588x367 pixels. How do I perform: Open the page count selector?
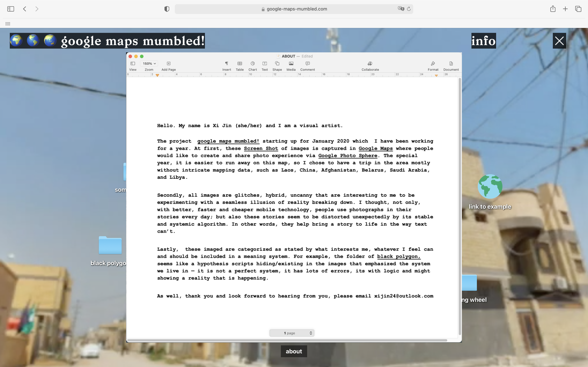click(292, 333)
